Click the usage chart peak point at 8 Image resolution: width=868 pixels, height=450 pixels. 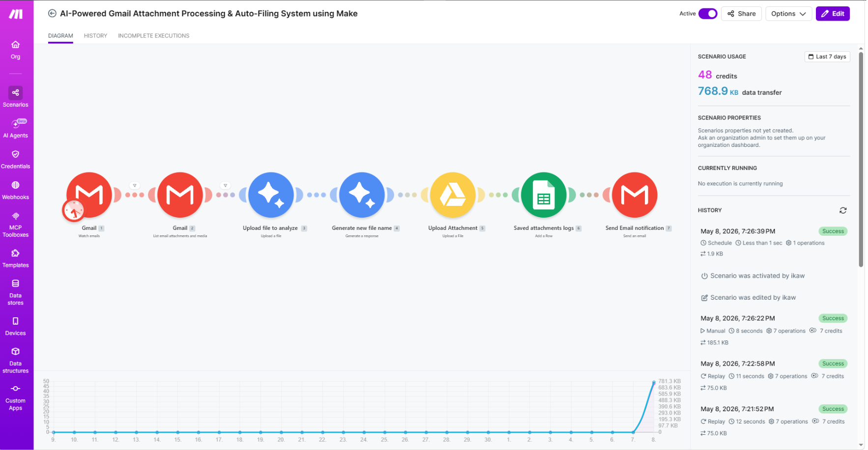pyautogui.click(x=654, y=382)
